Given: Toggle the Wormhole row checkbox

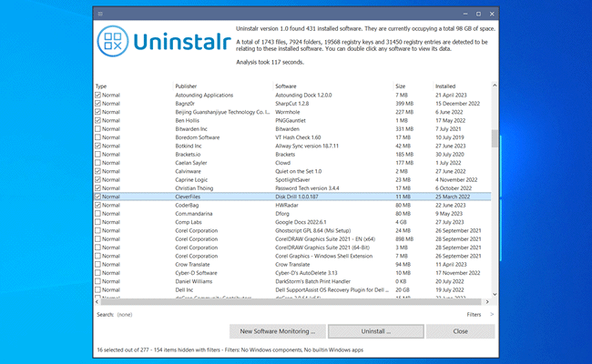Looking at the screenshot, I should [x=97, y=112].
